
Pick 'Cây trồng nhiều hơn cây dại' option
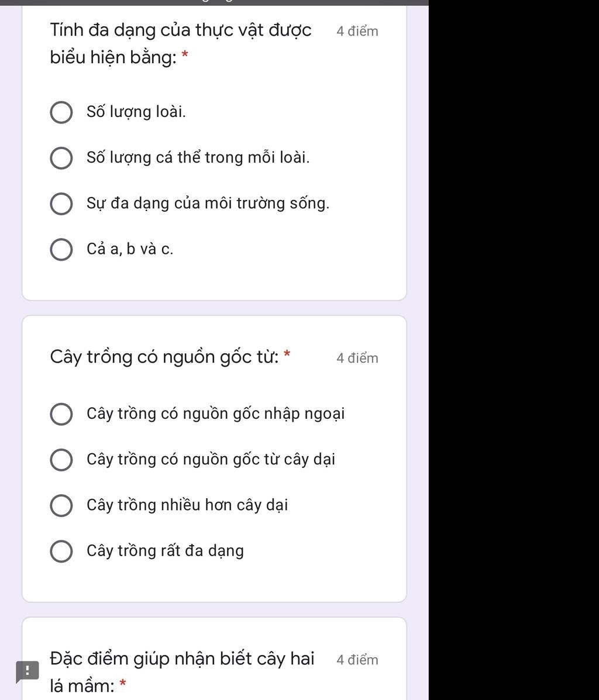[61, 506]
